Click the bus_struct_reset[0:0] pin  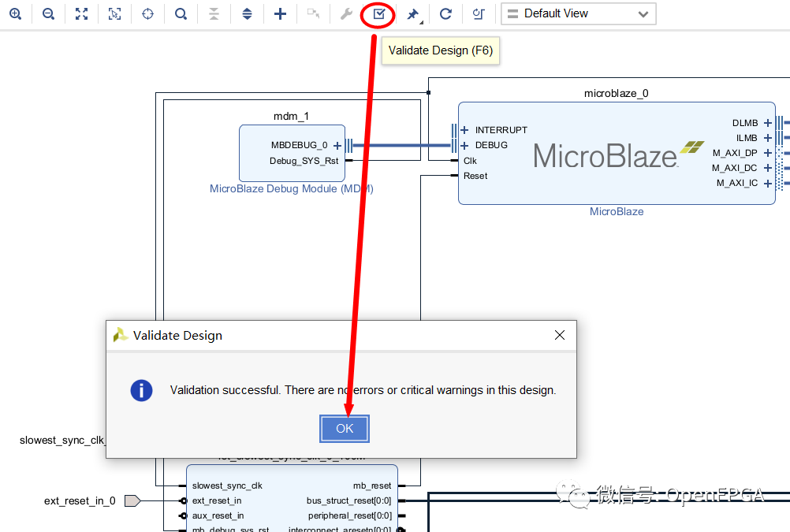pyautogui.click(x=348, y=500)
